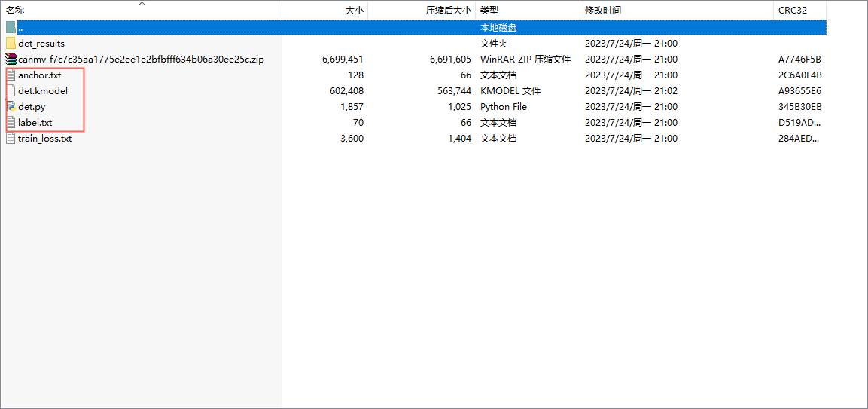Select the det_results folder name

coord(41,43)
